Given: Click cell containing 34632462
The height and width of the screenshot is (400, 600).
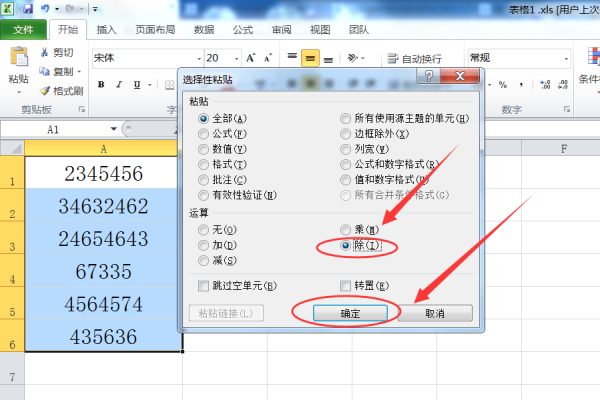Looking at the screenshot, I should click(103, 205).
